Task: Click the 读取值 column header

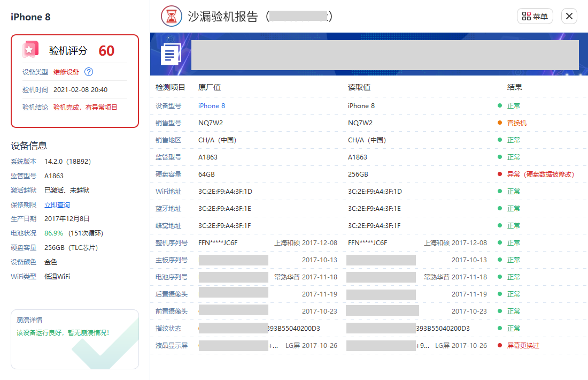Action: (359, 87)
